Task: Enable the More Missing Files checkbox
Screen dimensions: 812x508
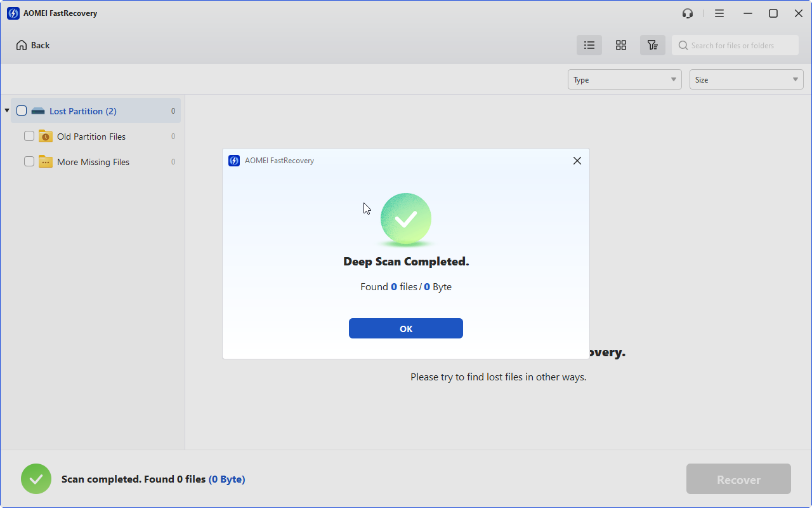Action: (29, 162)
